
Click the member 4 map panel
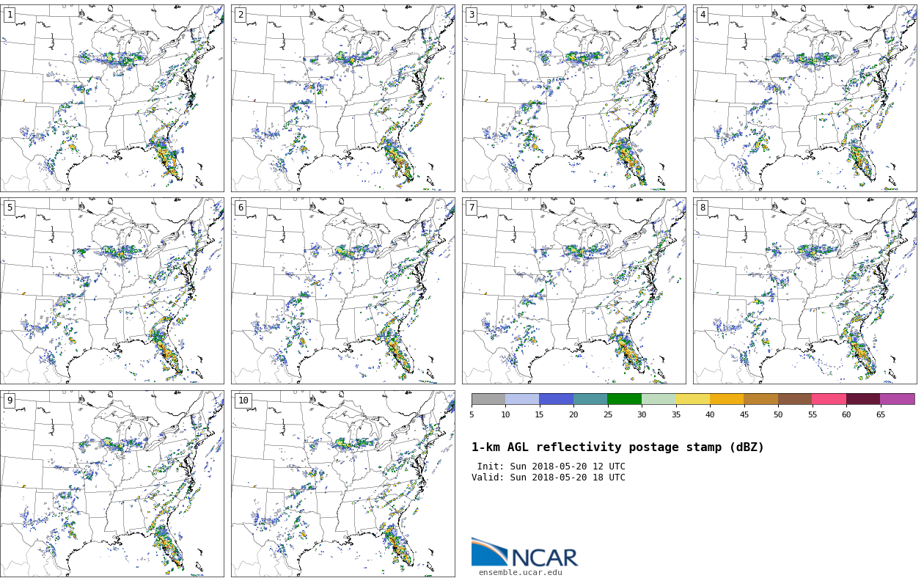click(x=804, y=98)
